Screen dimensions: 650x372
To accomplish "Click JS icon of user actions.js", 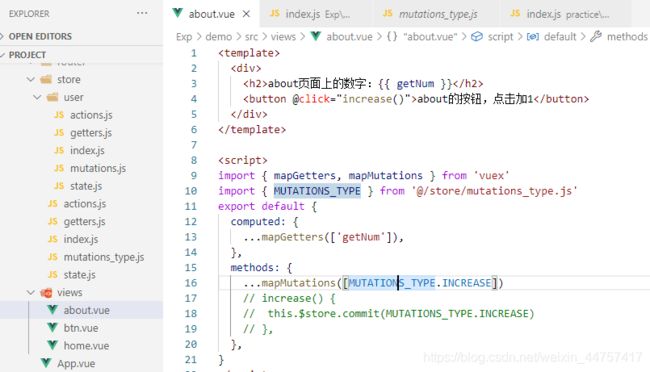I will point(59,115).
